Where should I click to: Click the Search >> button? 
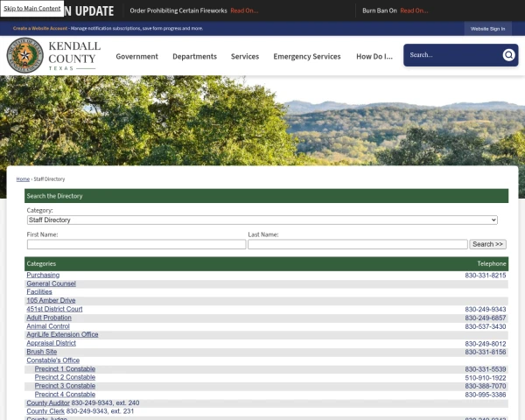[487, 244]
